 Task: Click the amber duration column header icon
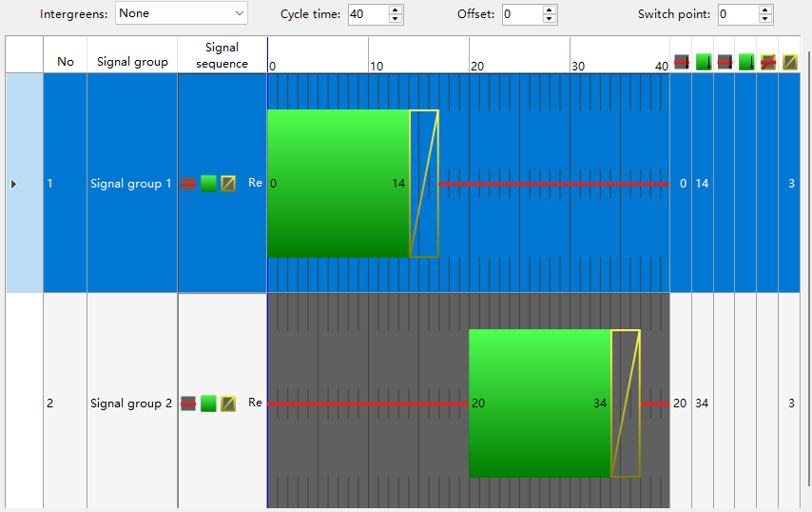[x=789, y=62]
